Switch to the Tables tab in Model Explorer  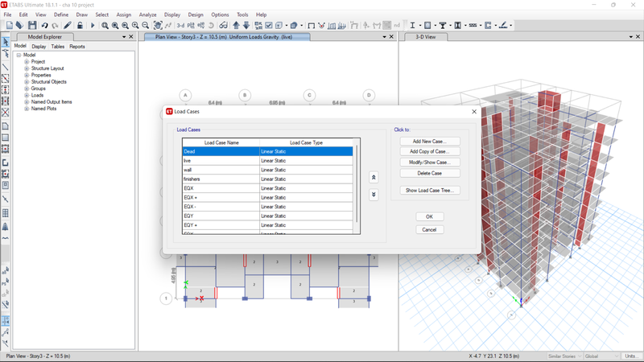coord(57,47)
